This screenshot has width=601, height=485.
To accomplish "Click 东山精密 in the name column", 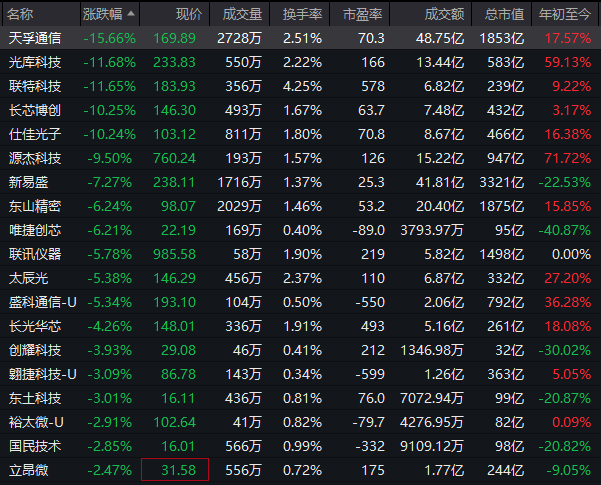I will [x=35, y=206].
